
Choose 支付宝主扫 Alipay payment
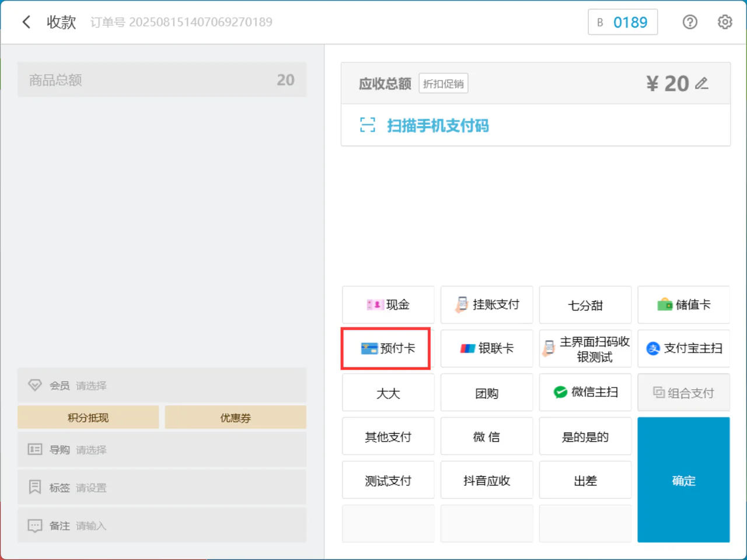tap(684, 348)
